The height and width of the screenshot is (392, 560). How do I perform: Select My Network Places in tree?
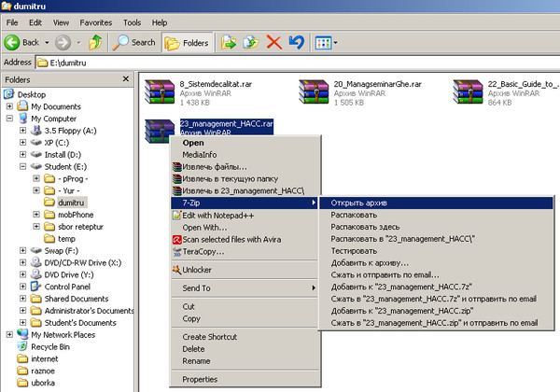(63, 335)
